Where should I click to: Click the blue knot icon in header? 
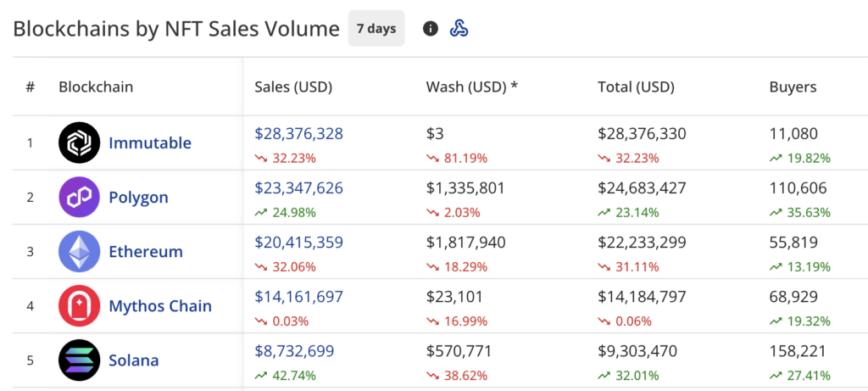tap(459, 29)
